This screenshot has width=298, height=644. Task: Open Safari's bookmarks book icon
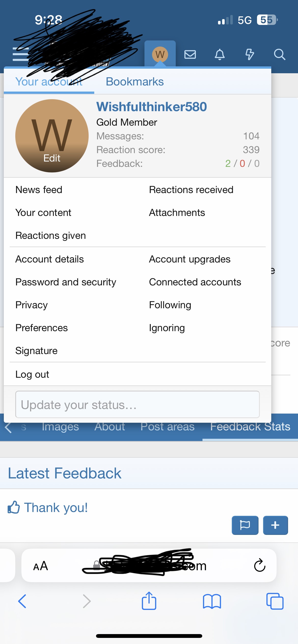coord(212,602)
